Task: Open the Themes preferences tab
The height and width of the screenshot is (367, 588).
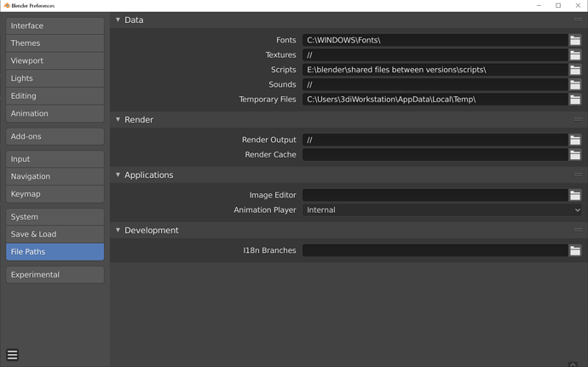Action: [x=55, y=43]
